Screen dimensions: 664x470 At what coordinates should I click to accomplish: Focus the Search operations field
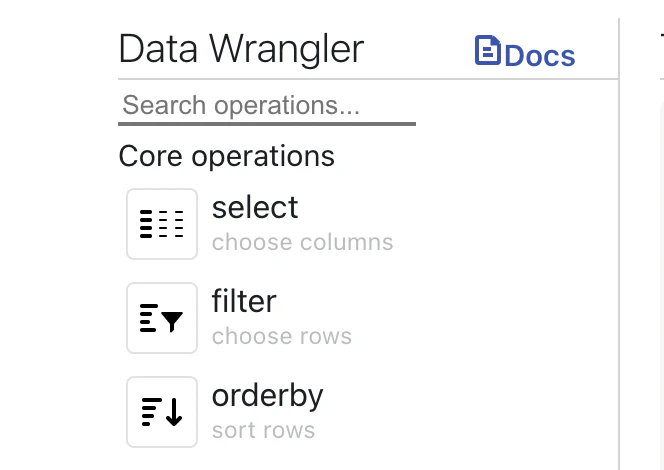(266, 105)
